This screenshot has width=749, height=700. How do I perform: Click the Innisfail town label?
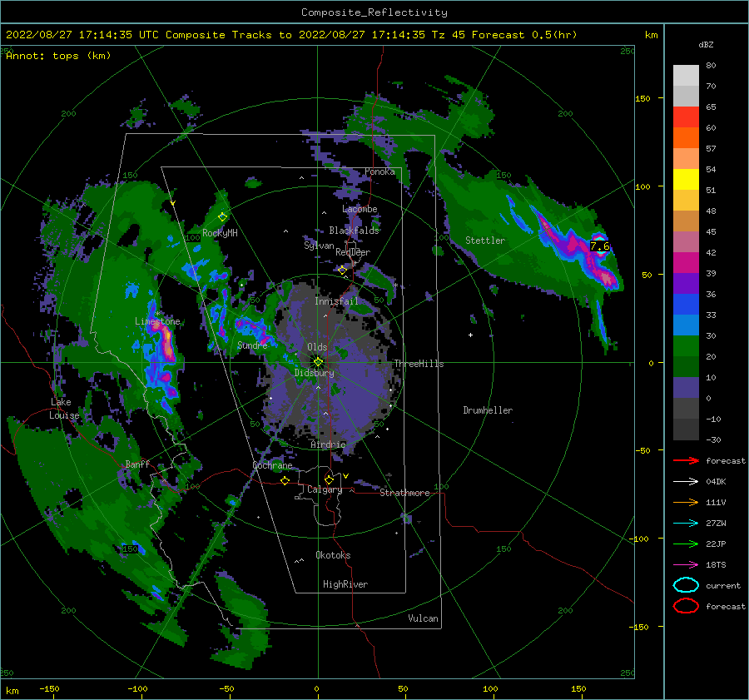coord(336,301)
